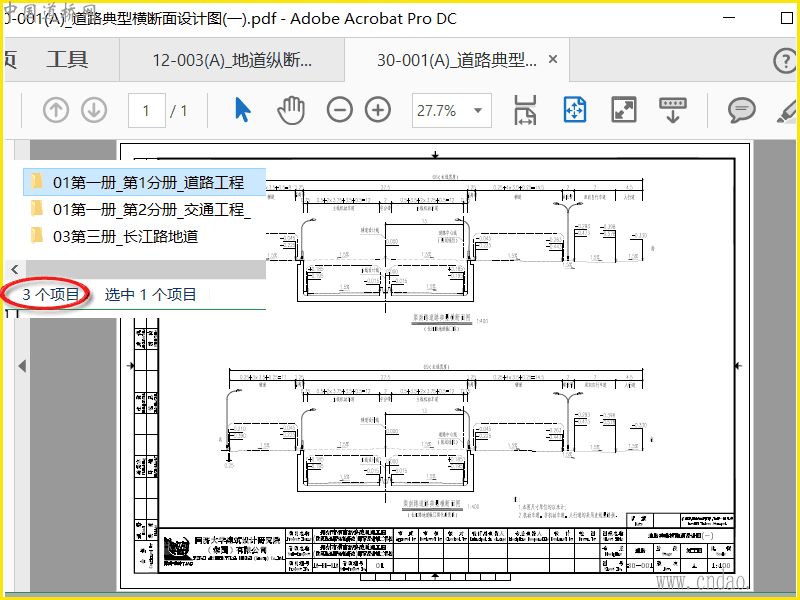
Task: Go to the previous page with the up arrow
Action: tap(56, 110)
